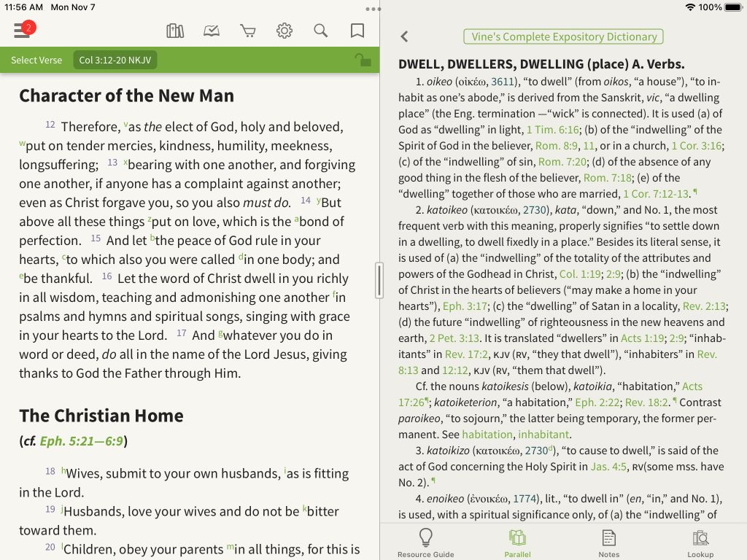Toggle the sync lock icon

click(x=363, y=60)
